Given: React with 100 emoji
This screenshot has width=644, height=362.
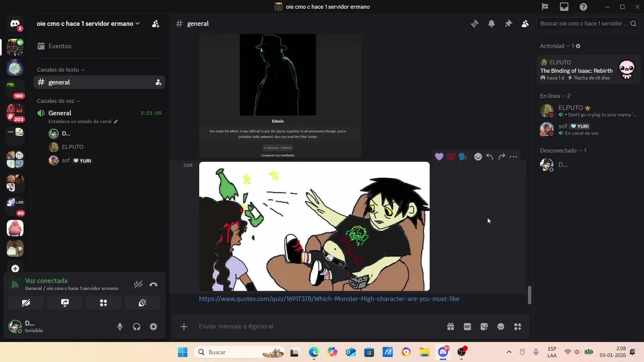Looking at the screenshot, I should (x=451, y=157).
